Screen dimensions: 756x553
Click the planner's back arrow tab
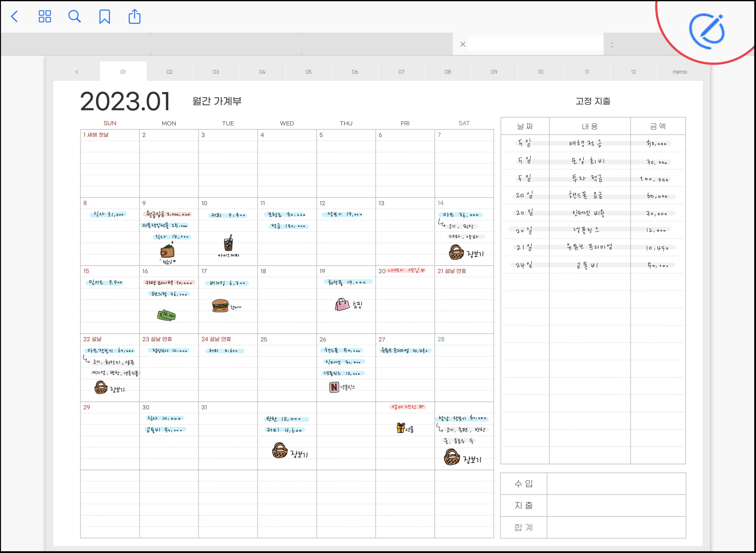(77, 72)
